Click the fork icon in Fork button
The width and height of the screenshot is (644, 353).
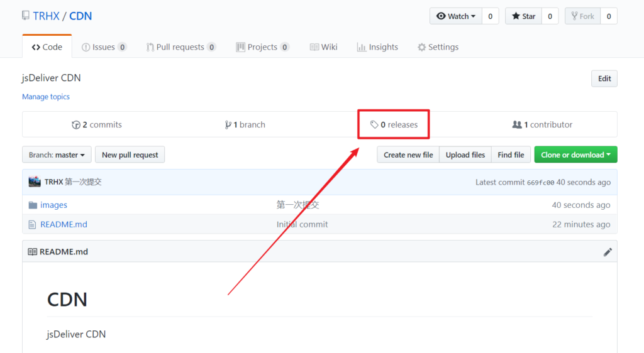pyautogui.click(x=574, y=16)
